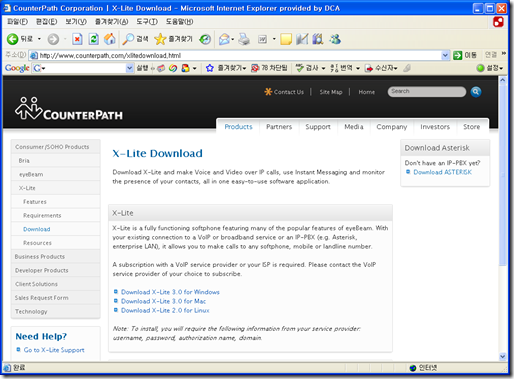Select the Company tab

392,127
